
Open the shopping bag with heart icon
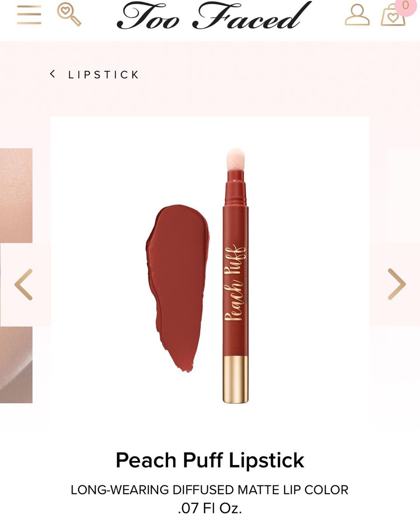393,16
